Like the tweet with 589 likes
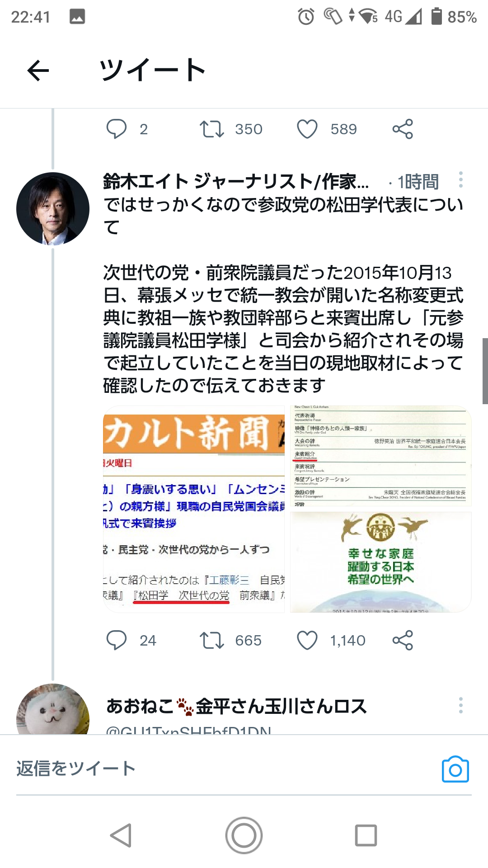This screenshot has width=488, height=868. tap(307, 129)
